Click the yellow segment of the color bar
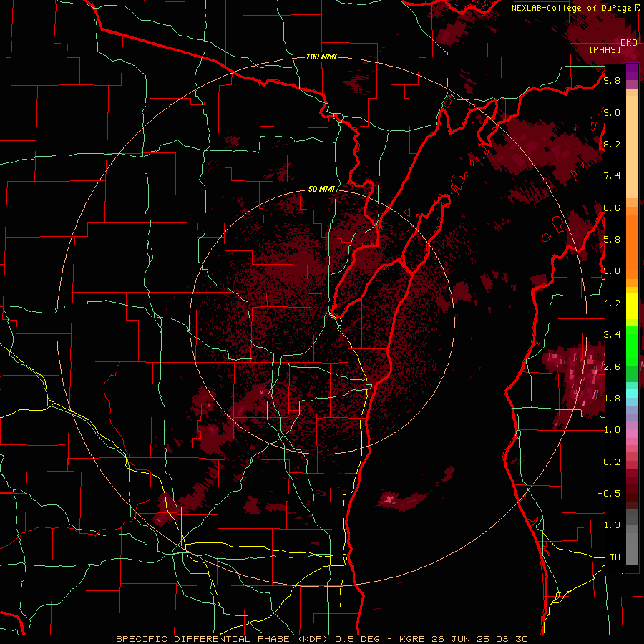This screenshot has width=644, height=644. [632, 306]
